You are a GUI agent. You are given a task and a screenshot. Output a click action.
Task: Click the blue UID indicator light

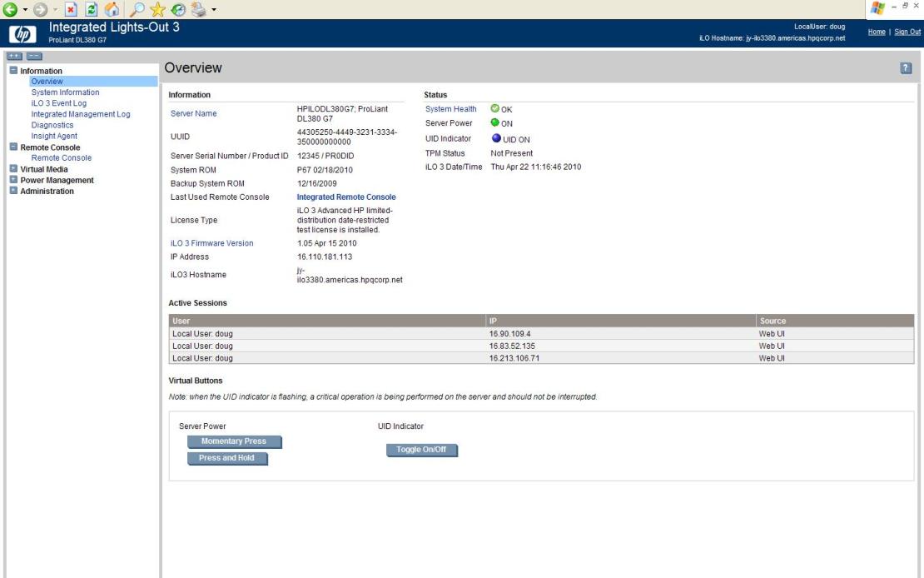[496, 138]
